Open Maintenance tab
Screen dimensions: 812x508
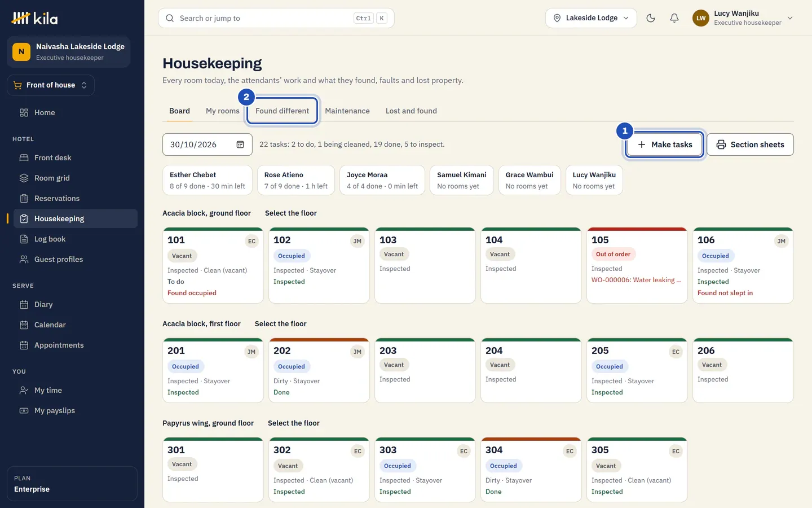347,111
